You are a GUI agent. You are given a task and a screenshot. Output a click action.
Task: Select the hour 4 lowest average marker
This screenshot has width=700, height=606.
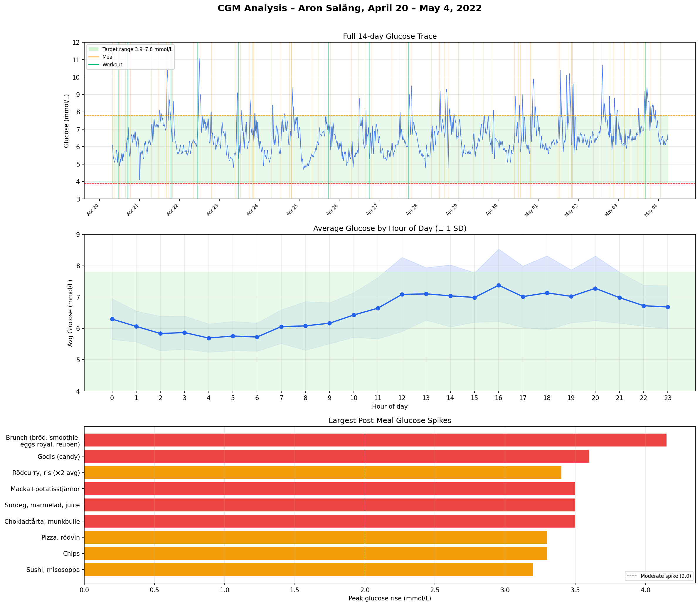pos(209,338)
